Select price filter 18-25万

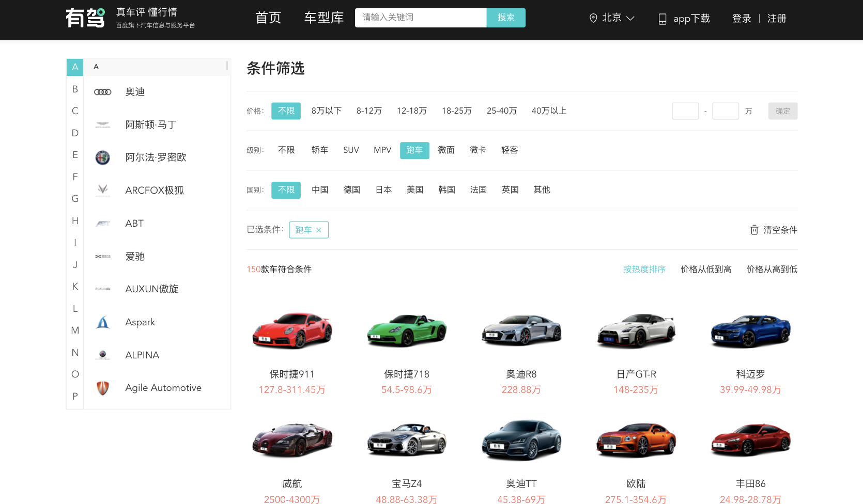(x=457, y=111)
